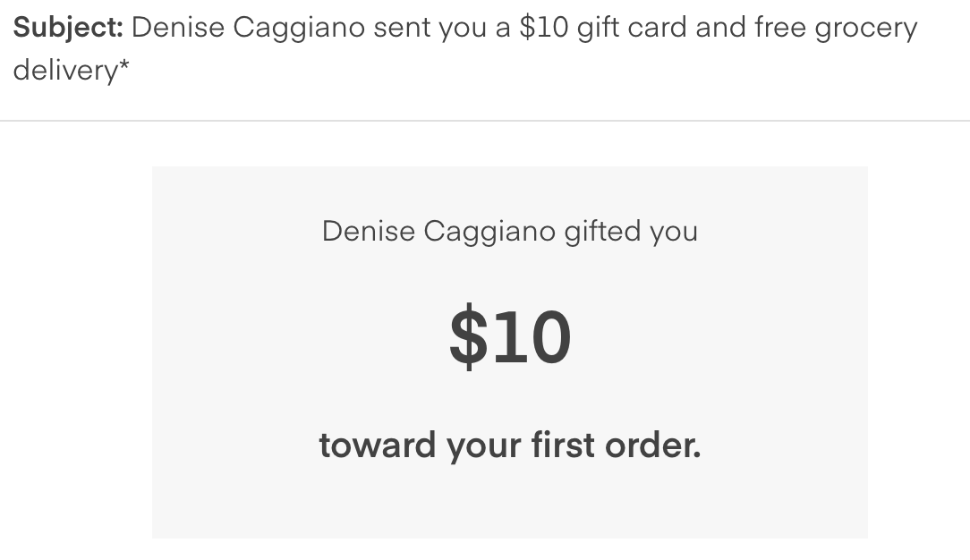
Task: Select the words "gift card" in the subject
Action: (632, 29)
